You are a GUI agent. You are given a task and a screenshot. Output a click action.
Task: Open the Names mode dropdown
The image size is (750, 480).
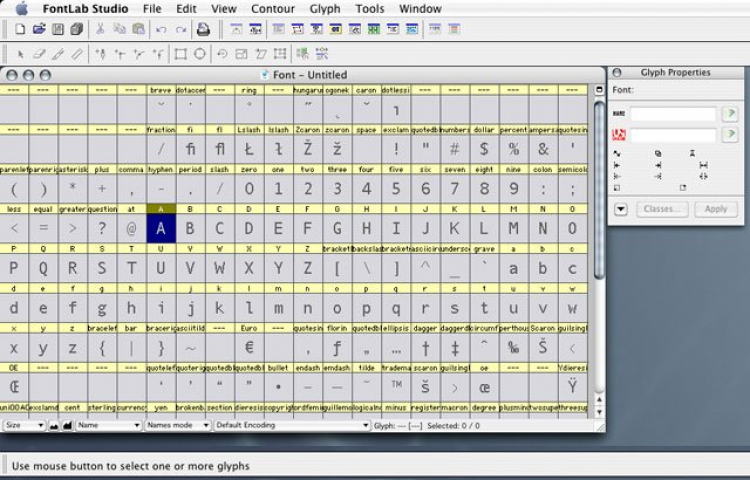click(177, 425)
